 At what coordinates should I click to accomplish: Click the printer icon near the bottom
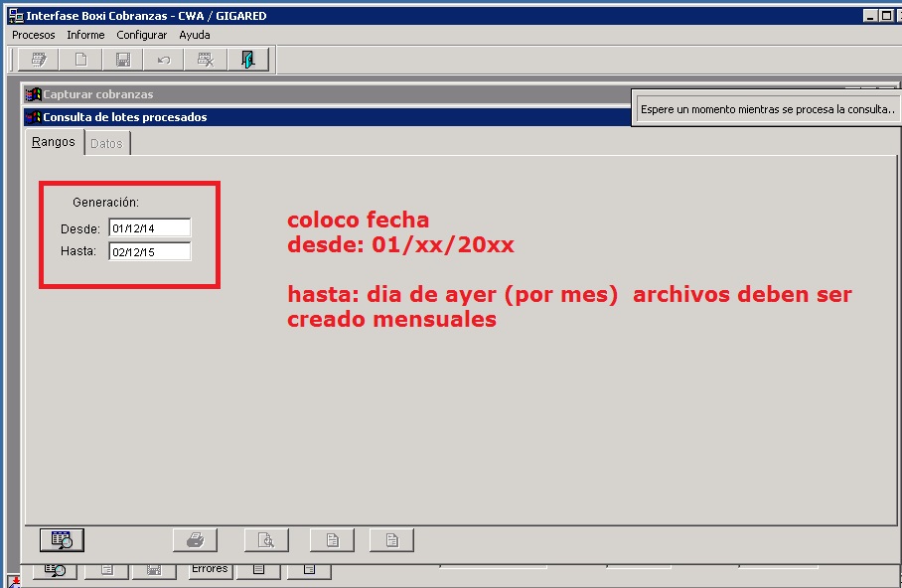pyautogui.click(x=195, y=539)
